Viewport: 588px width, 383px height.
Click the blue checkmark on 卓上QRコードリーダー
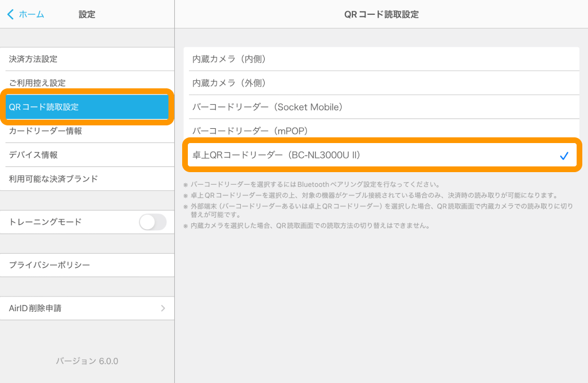click(564, 155)
